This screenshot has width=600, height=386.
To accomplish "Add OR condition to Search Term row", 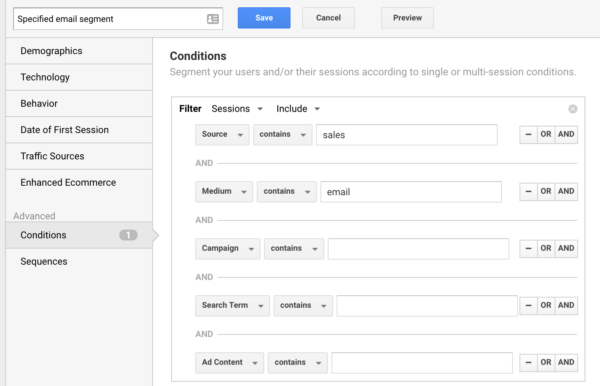I will coord(546,306).
